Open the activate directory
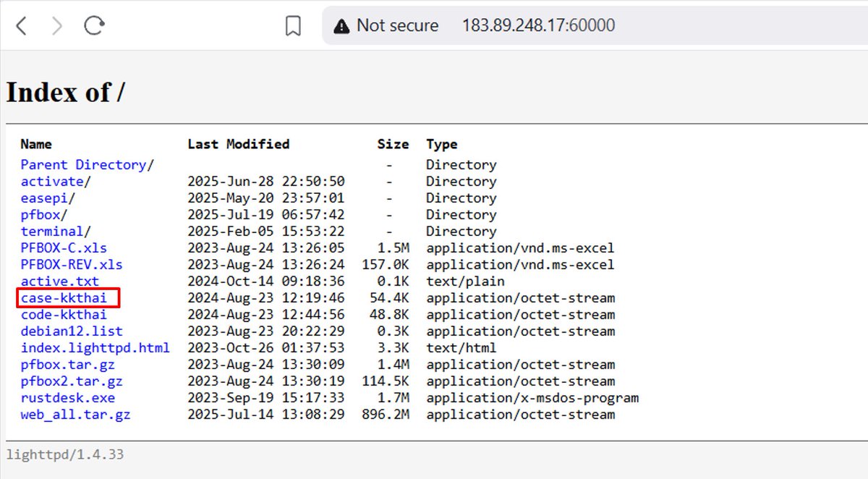 (52, 182)
